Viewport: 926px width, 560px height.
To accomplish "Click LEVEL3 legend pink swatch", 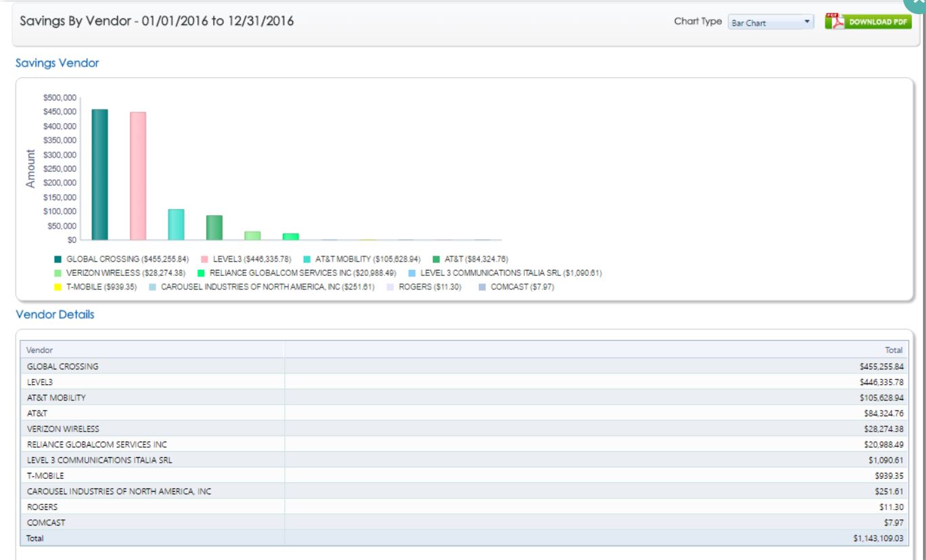I will coord(204,259).
